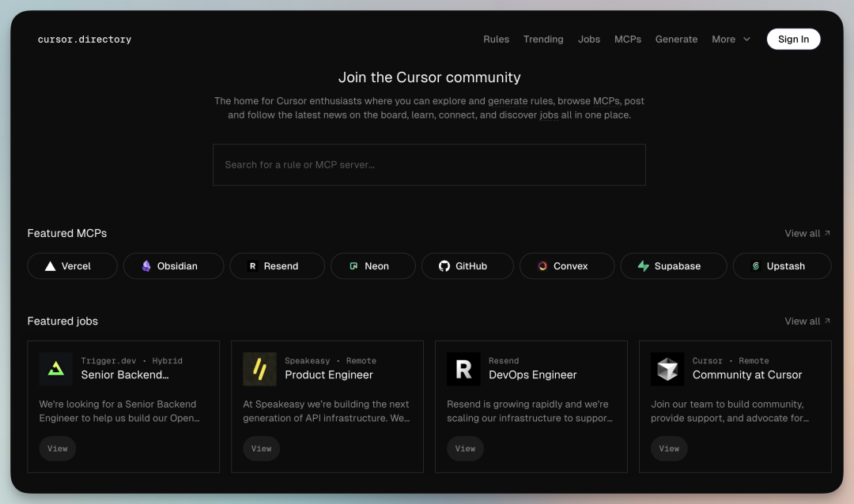
Task: Click the Resend logo in jobs card
Action: coord(463,369)
